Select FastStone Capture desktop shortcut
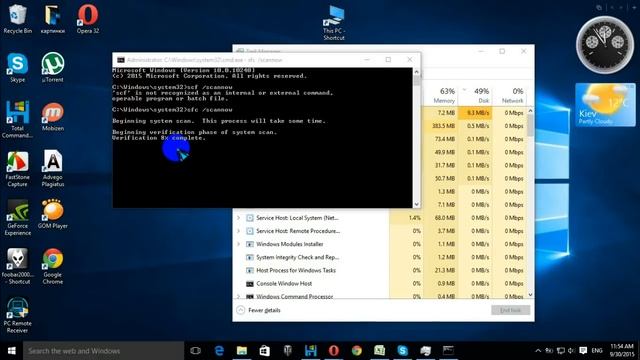640x360 pixels. tap(17, 168)
